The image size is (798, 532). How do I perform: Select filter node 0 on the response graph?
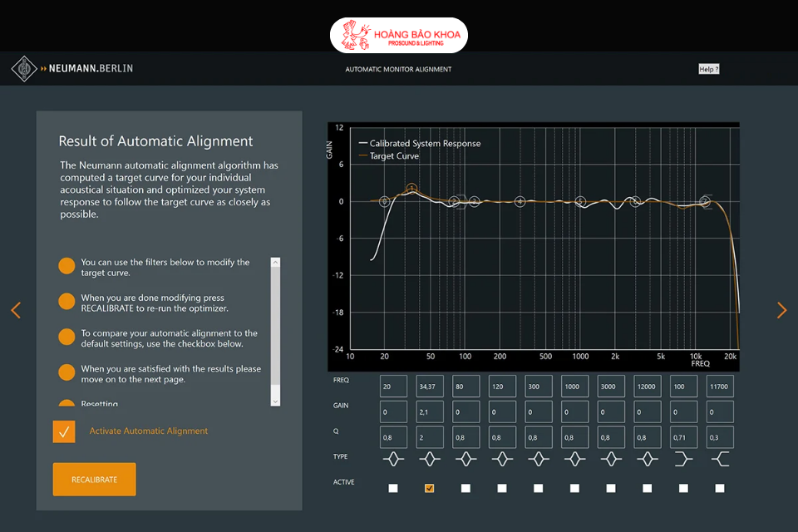coord(384,202)
